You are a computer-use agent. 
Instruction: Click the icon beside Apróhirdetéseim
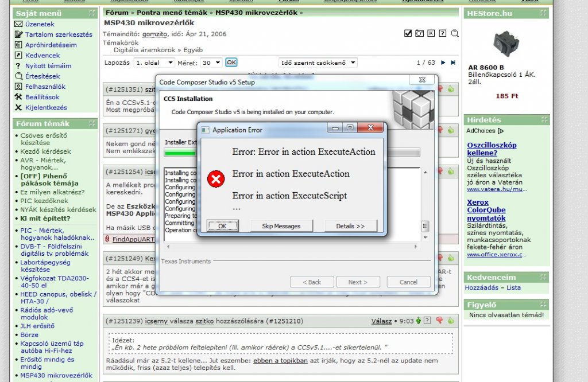coord(18,45)
